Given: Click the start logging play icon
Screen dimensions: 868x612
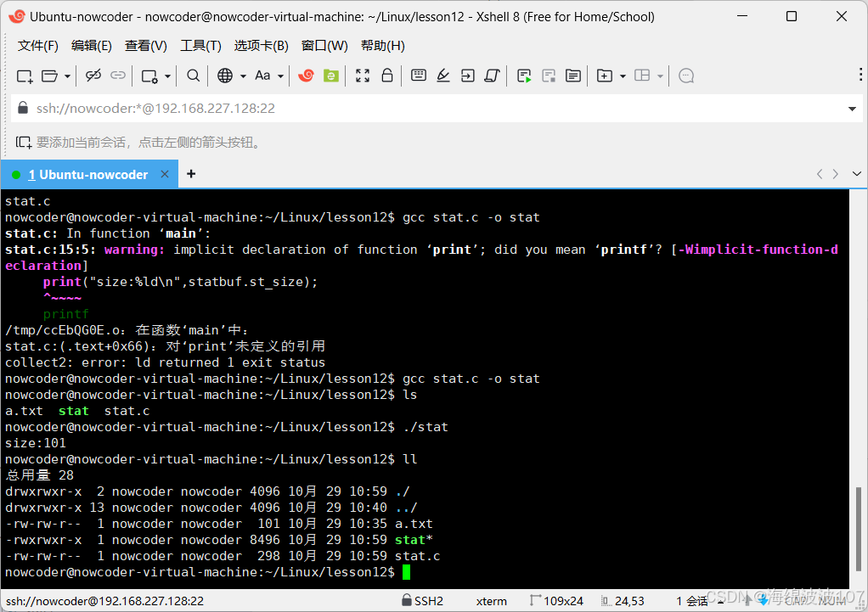Looking at the screenshot, I should [x=524, y=76].
